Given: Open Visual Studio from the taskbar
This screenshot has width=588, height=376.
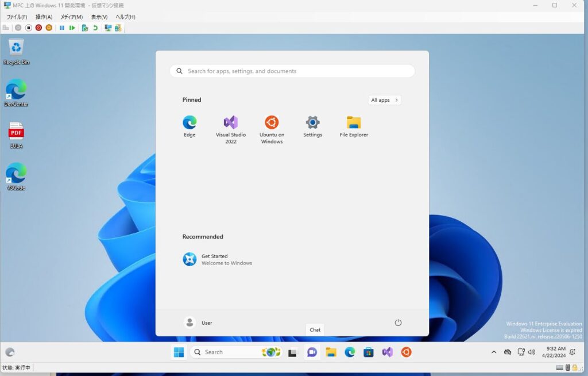Looking at the screenshot, I should point(388,352).
